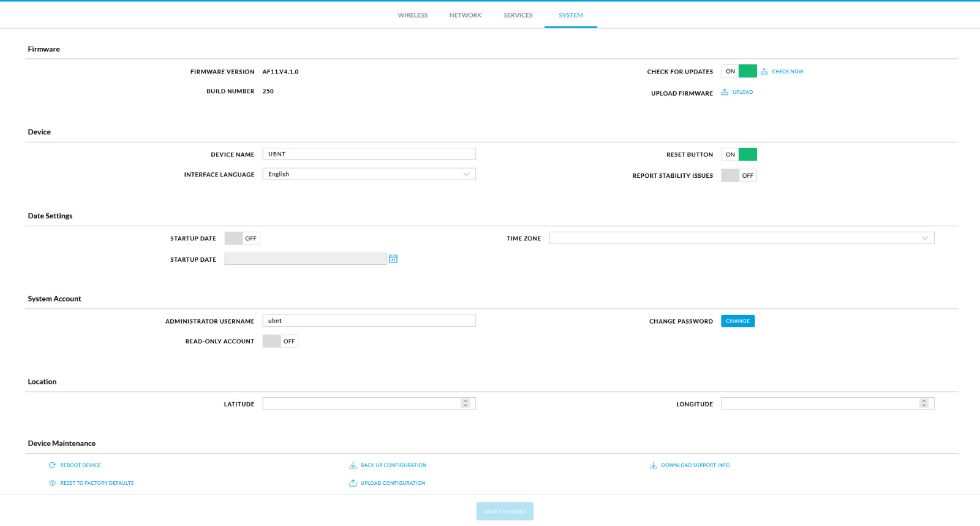Screen dimensions: 980x526
Task: Turn off the Reset Button toggle
Action: click(739, 154)
